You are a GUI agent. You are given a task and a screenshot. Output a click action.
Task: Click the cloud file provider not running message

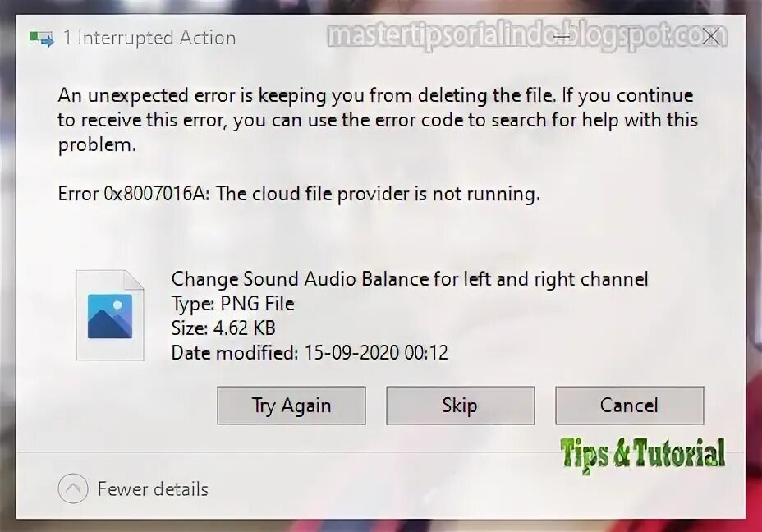(378, 194)
